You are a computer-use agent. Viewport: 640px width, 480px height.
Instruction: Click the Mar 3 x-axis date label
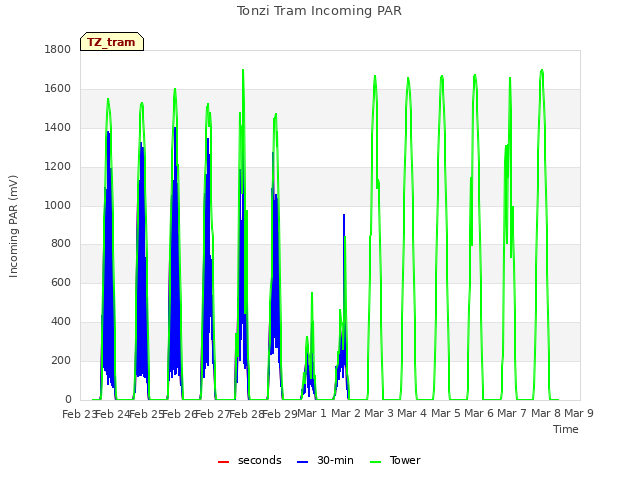point(379,413)
